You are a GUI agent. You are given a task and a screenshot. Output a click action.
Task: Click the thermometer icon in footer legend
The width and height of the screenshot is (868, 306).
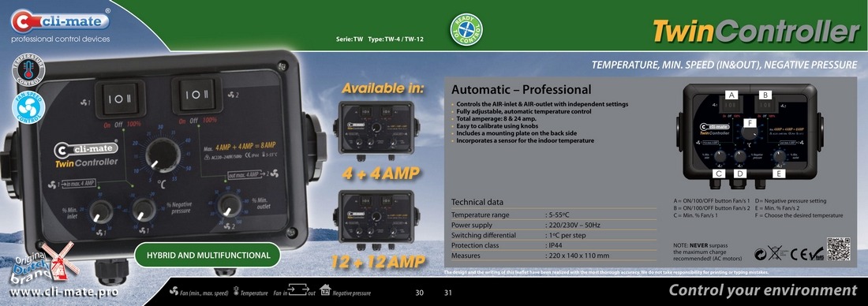[x=236, y=290]
